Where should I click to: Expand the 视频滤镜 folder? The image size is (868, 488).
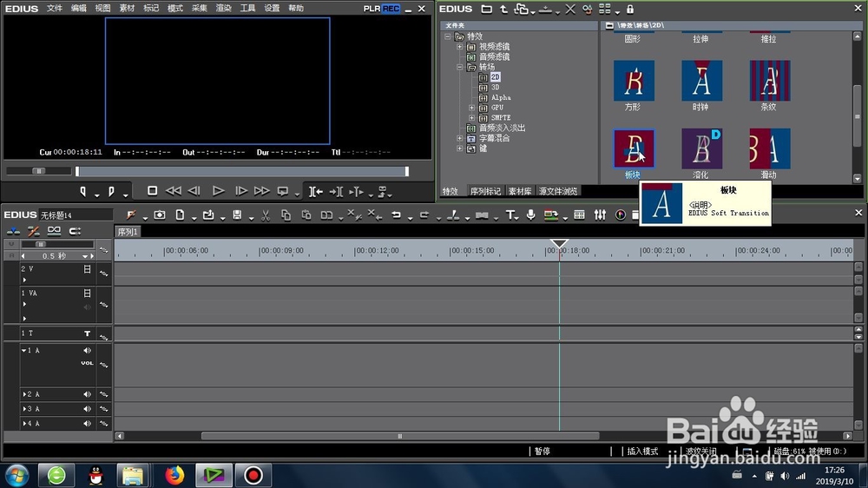(x=459, y=47)
